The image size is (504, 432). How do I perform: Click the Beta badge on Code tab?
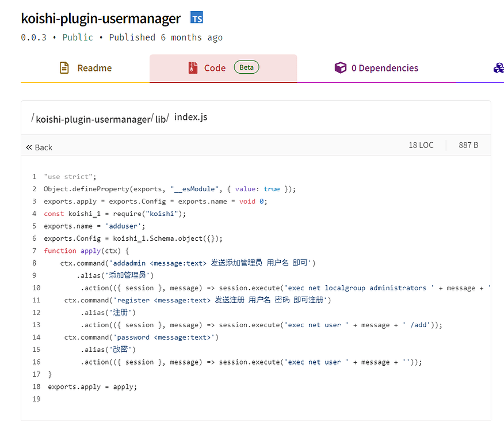pos(247,67)
